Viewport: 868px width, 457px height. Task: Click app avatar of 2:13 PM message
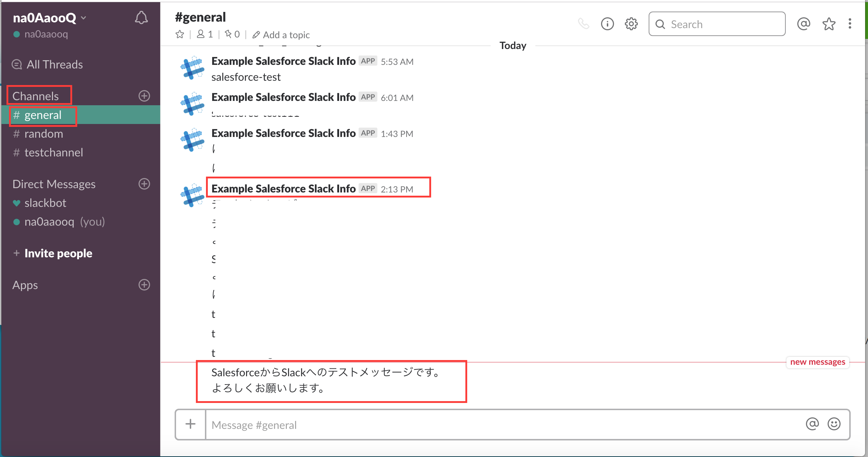tap(192, 195)
